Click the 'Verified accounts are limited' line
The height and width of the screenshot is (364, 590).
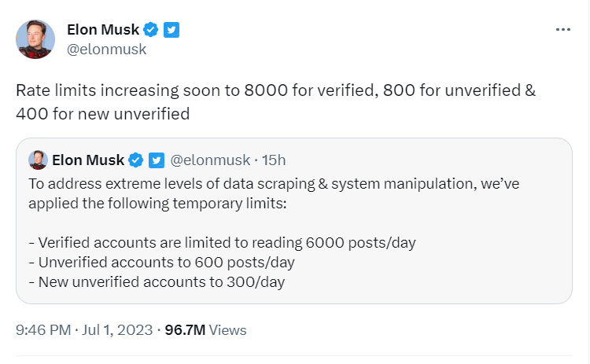(x=222, y=242)
